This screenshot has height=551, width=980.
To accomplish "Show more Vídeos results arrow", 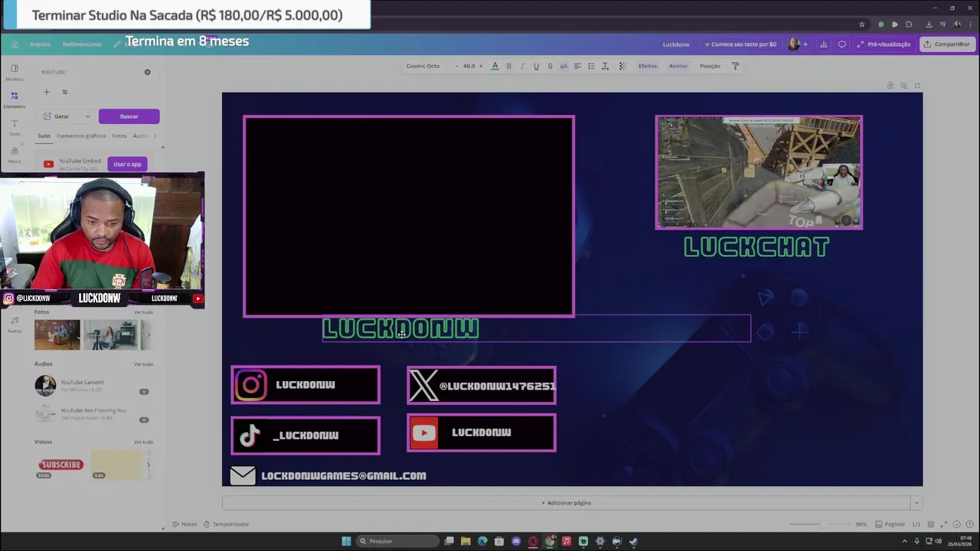I will click(x=148, y=465).
